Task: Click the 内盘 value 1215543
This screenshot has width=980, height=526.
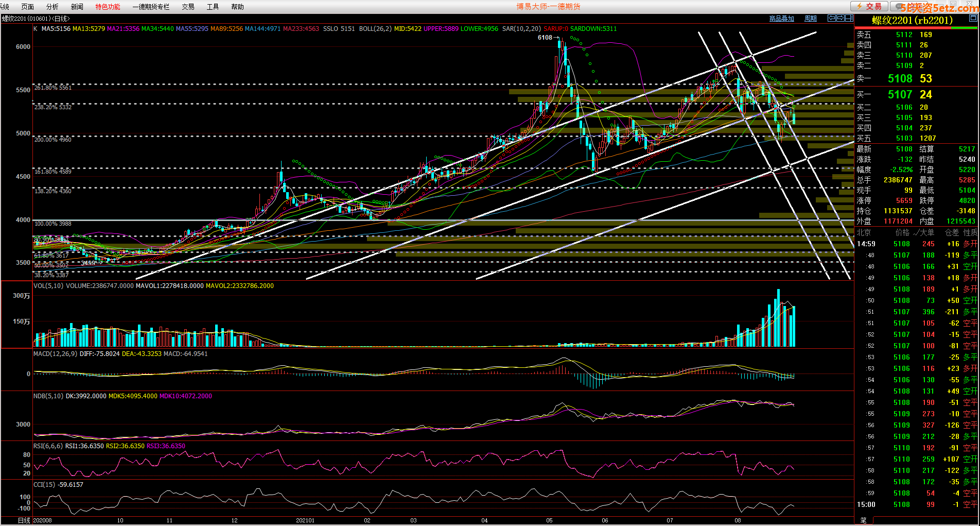Action: coord(961,221)
